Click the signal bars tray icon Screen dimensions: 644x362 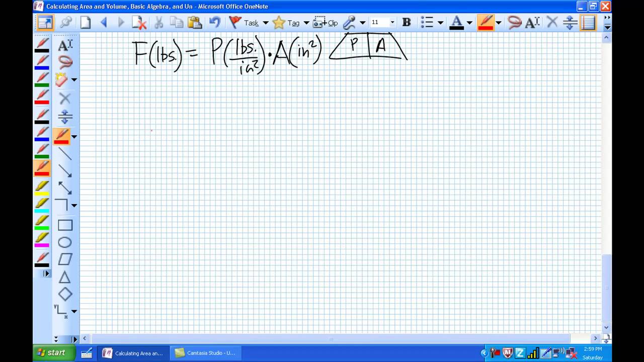point(533,353)
